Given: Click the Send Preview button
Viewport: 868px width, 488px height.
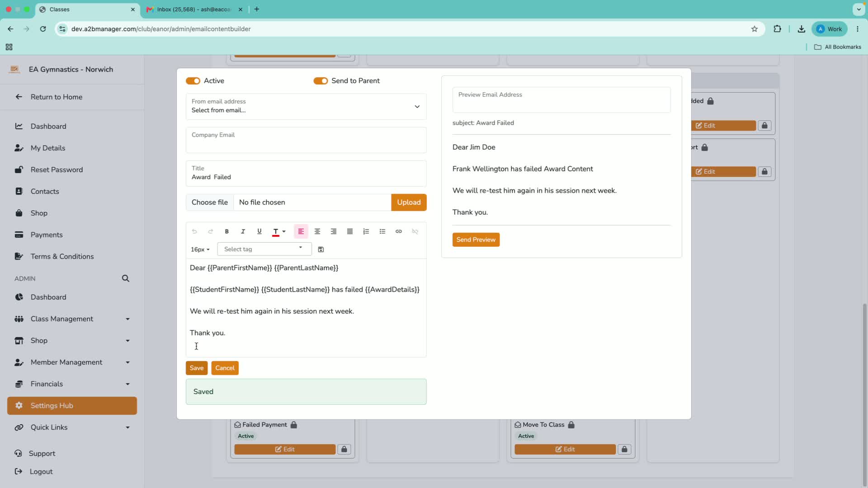Looking at the screenshot, I should pyautogui.click(x=476, y=239).
